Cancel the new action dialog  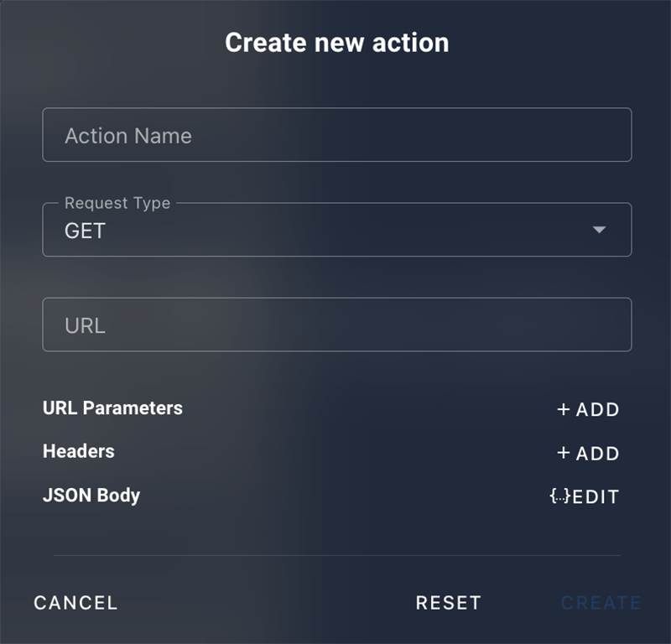click(x=75, y=603)
